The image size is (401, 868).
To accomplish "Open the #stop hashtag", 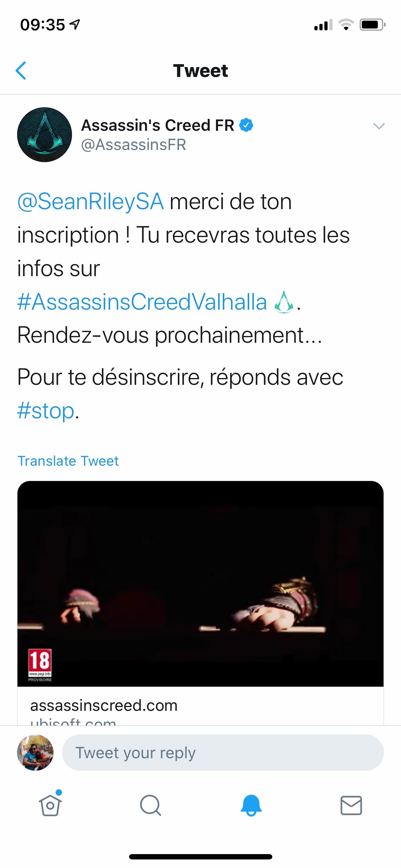I will click(46, 410).
